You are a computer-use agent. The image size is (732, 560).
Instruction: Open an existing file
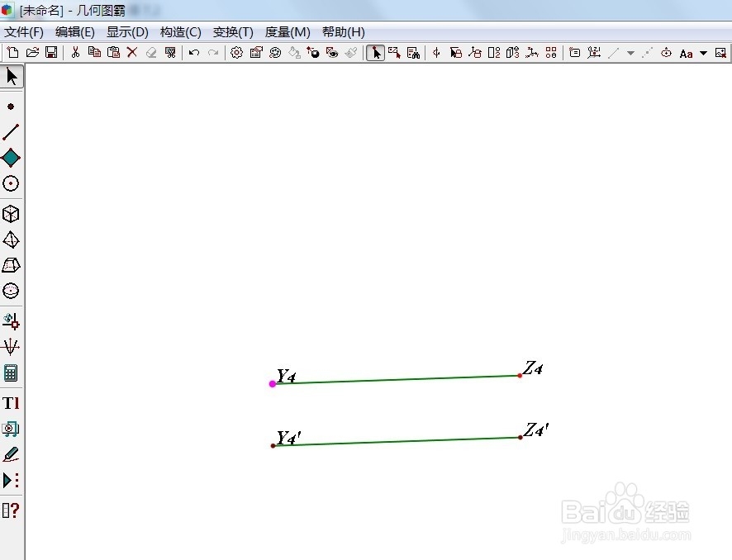(32, 52)
